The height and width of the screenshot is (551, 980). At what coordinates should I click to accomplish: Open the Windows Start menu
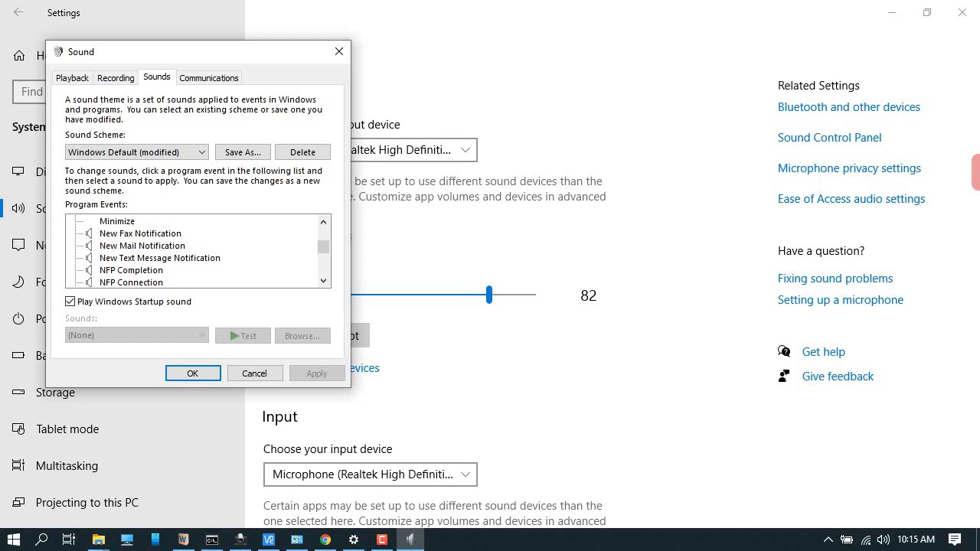coord(13,540)
